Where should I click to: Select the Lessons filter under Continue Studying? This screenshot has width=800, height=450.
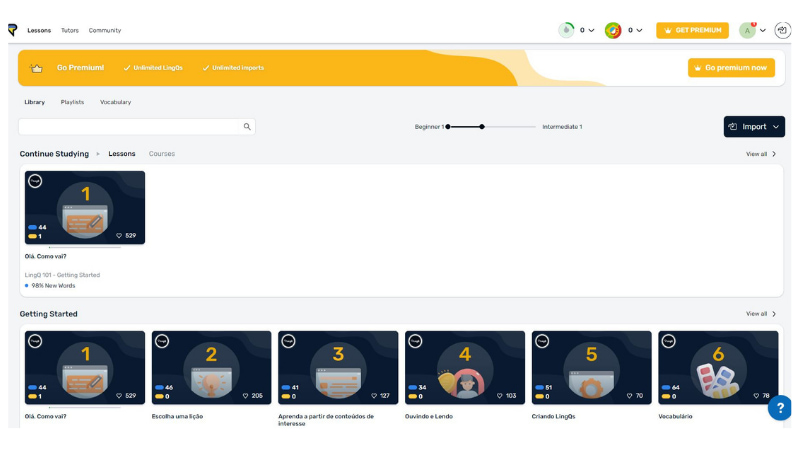(122, 154)
